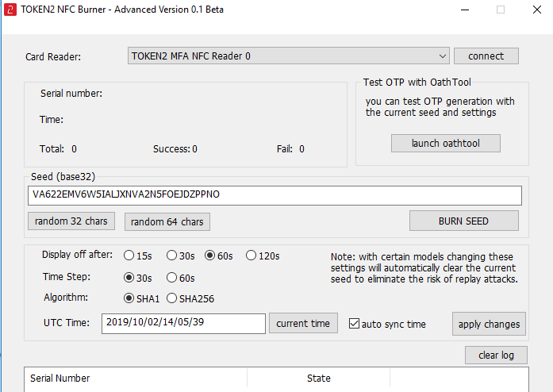Click the TOKEN2 app icon in title bar
The height and width of the screenshot is (392, 553).
[11, 10]
